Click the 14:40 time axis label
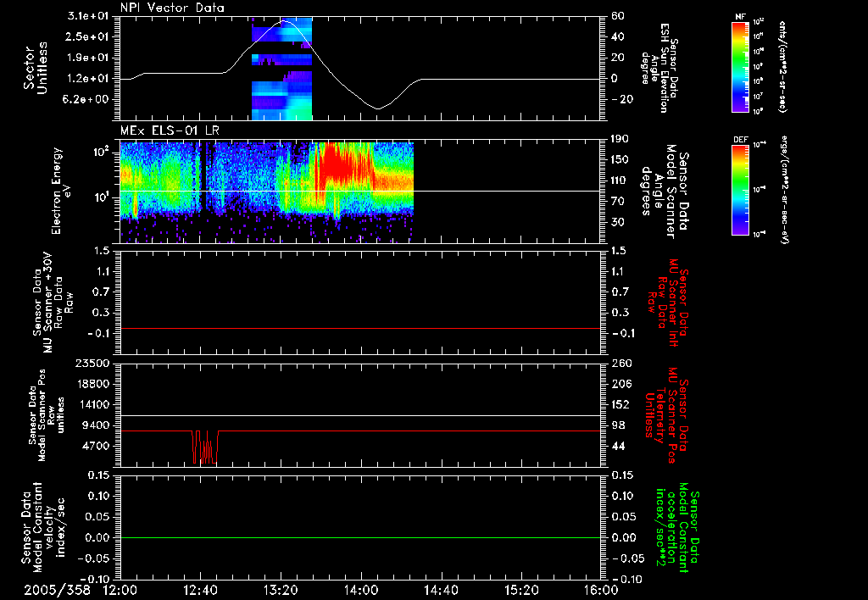This screenshot has height=600, width=868. point(441,590)
